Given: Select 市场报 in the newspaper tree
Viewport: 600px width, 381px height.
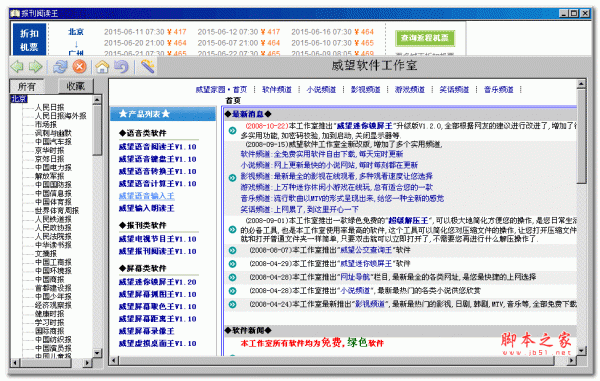Looking at the screenshot, I should (x=46, y=125).
